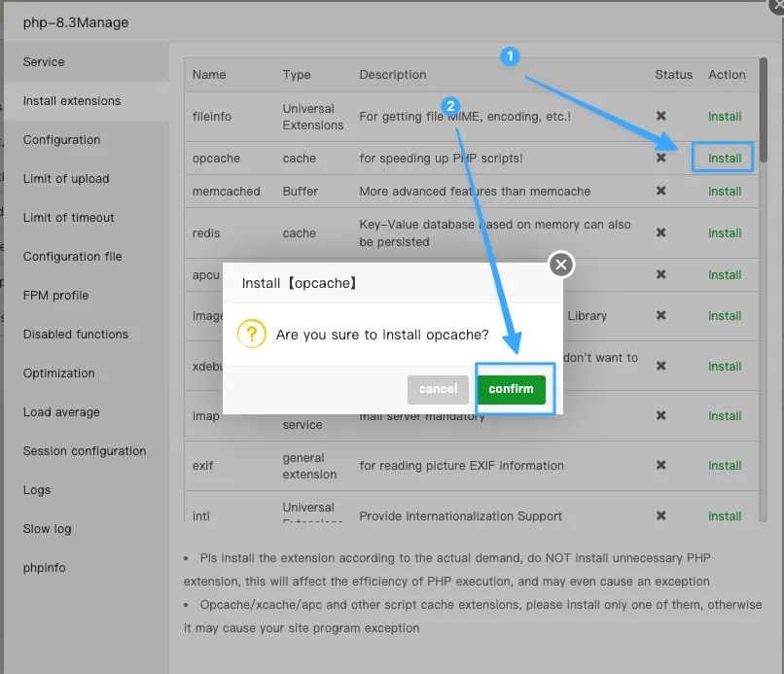Install the fileinfo extension

(725, 117)
